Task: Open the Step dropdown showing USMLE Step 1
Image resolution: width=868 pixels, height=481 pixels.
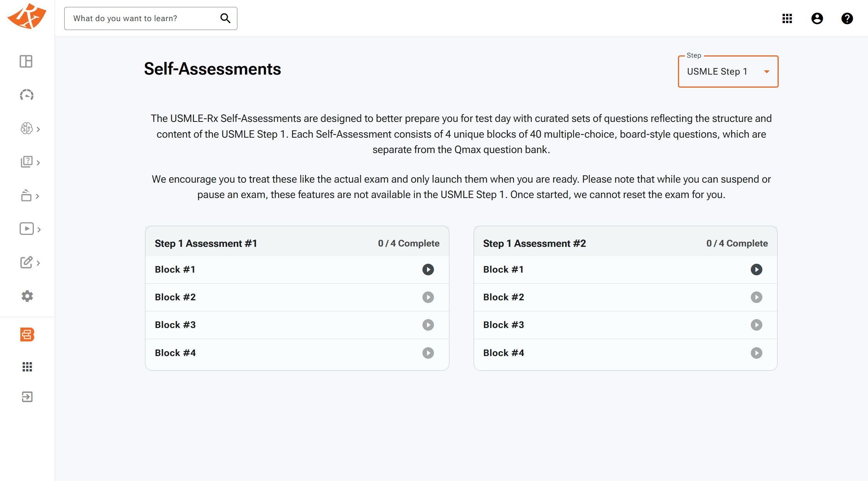Action: (728, 72)
